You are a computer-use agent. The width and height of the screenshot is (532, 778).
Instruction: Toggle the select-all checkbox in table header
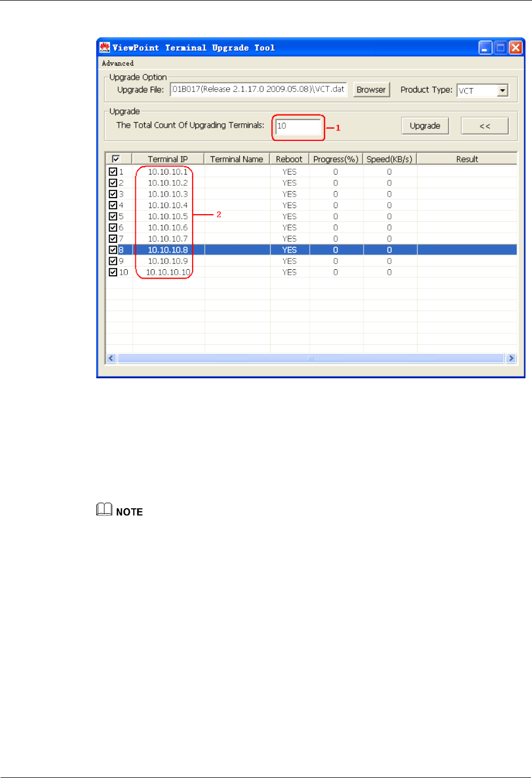116,159
